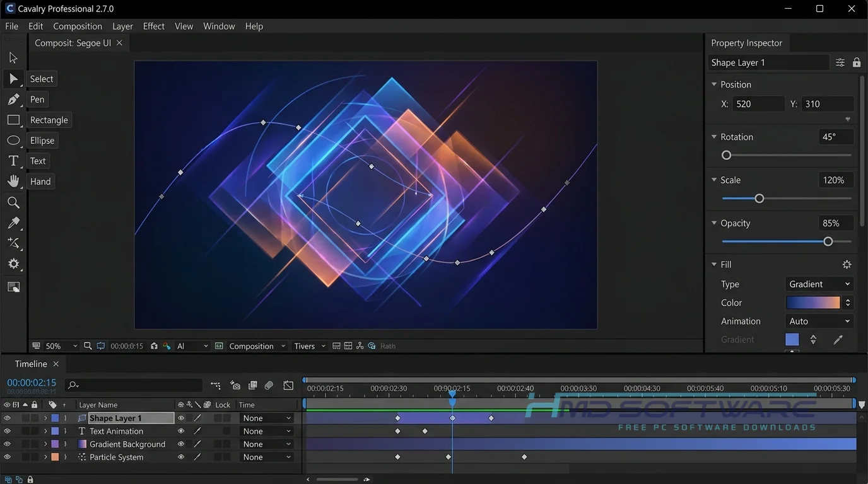Click the hierarchy icon in viewer bar
The image size is (868, 484).
click(x=360, y=346)
